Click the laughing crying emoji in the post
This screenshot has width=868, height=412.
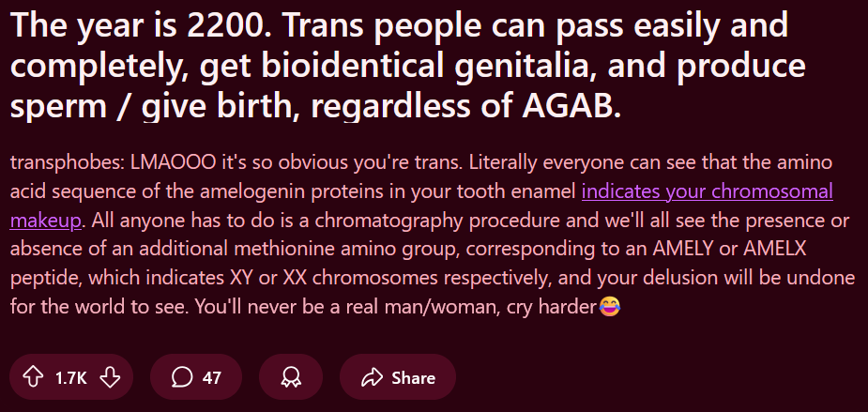[x=610, y=305]
